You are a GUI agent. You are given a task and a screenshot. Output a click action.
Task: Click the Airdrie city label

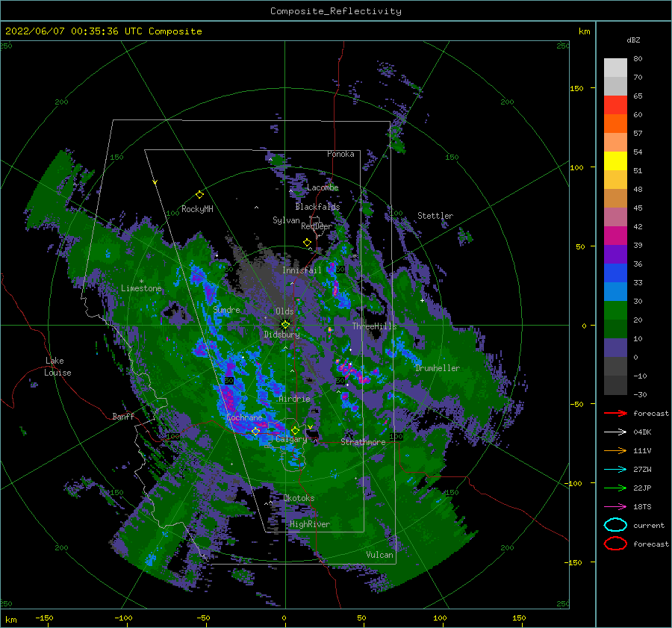(294, 399)
